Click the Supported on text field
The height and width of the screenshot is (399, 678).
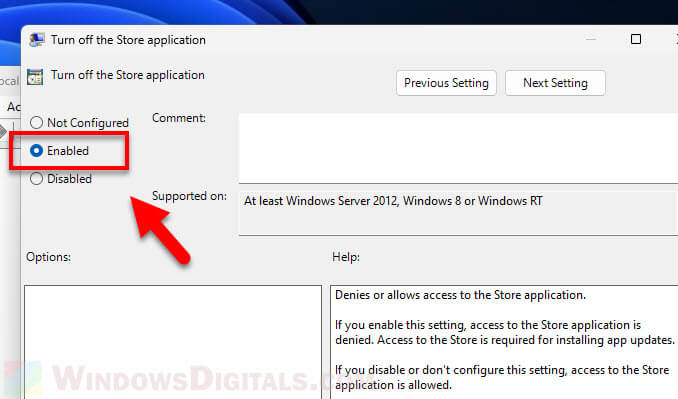click(458, 213)
